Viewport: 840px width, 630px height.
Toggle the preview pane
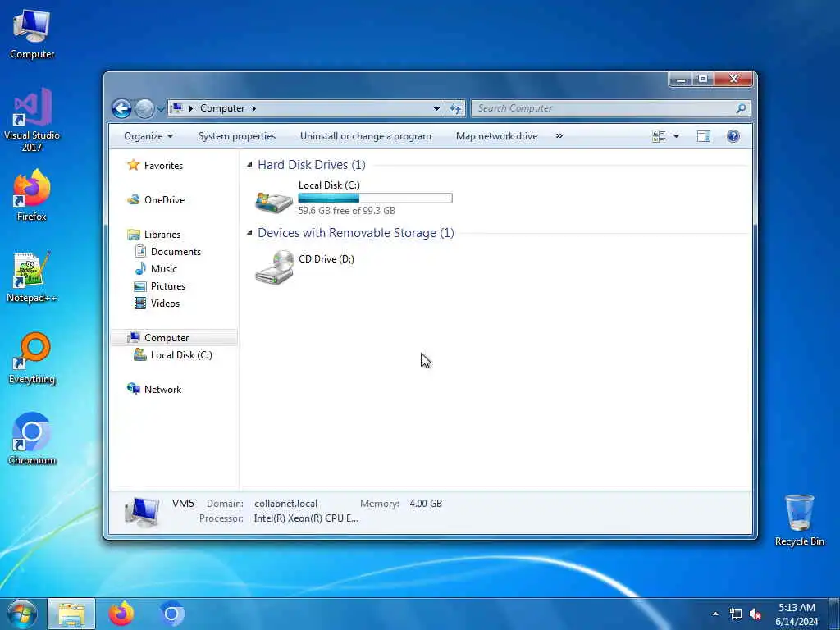[x=703, y=136]
